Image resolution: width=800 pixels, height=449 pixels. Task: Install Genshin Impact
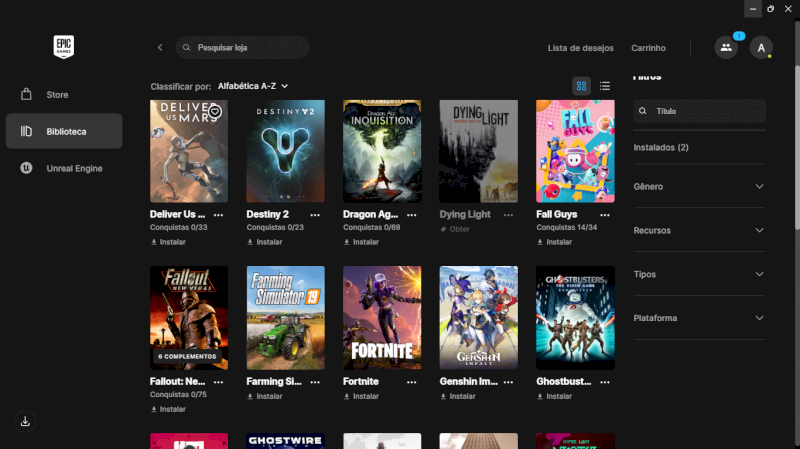pos(458,396)
